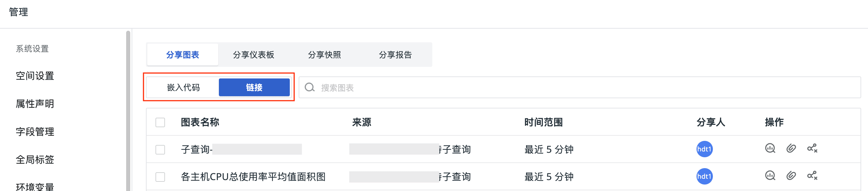Copy link paperclip icon for 各主机CPU总使用率平均值面积图

[791, 176]
